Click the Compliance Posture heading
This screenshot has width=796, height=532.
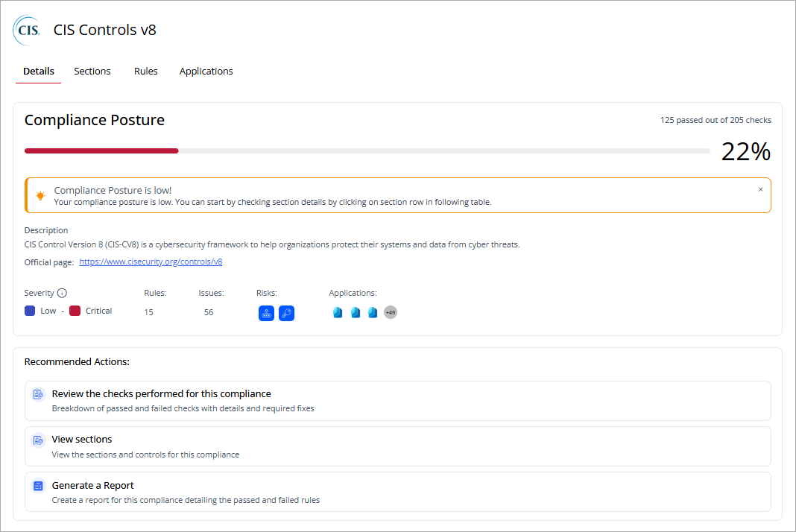tap(95, 120)
